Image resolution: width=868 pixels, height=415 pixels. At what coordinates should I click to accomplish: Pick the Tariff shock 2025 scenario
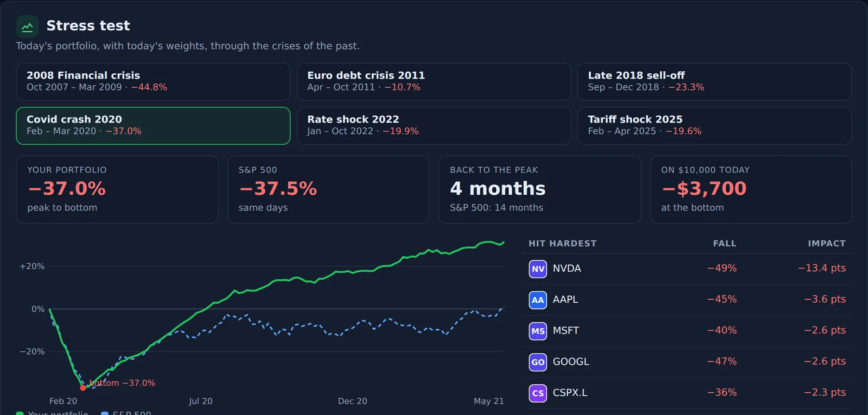(x=715, y=125)
